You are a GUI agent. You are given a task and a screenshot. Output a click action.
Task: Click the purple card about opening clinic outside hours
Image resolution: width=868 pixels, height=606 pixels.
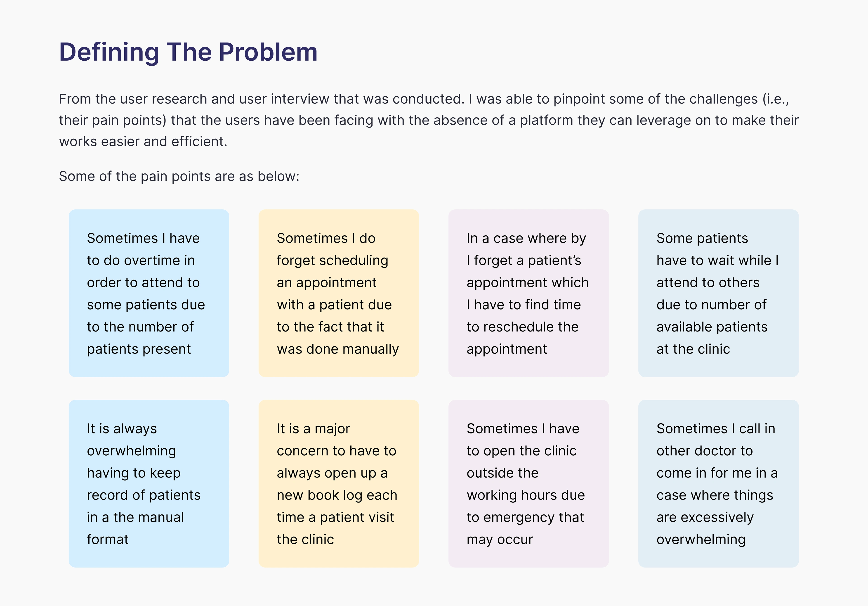click(528, 483)
